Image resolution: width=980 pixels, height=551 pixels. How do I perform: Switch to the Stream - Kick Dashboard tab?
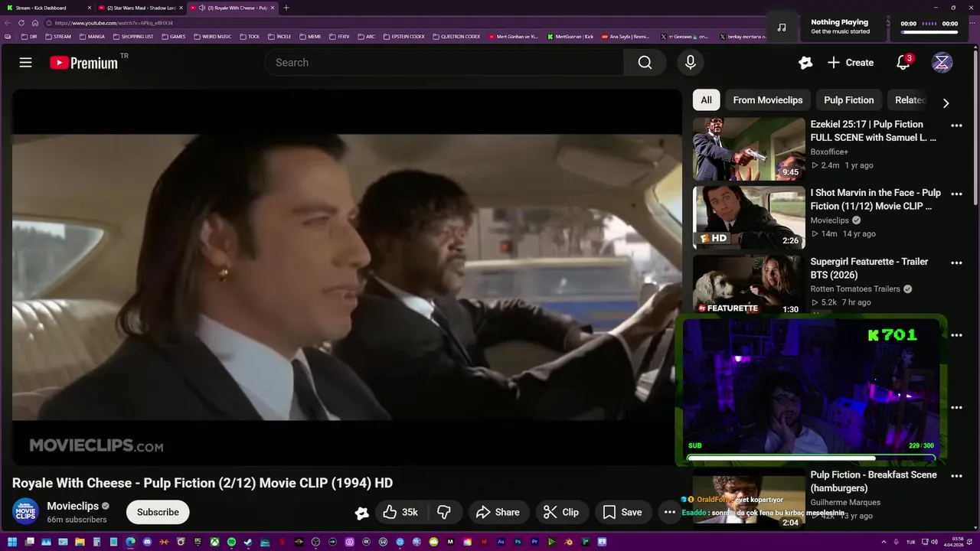(x=47, y=8)
